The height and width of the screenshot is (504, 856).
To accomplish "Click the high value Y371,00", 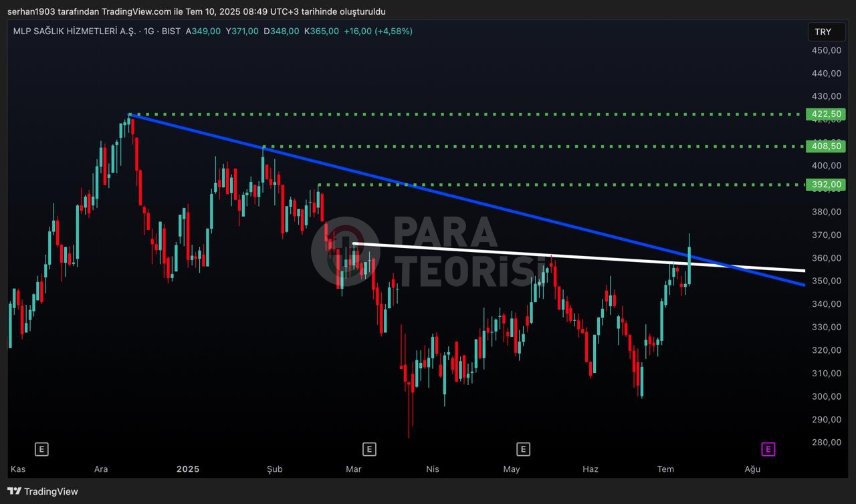I will [242, 31].
